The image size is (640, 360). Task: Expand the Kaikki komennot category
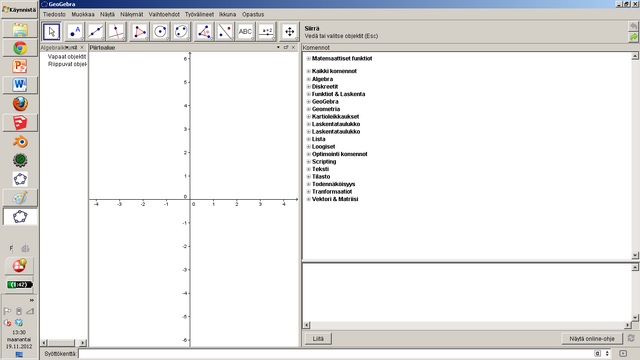tap(309, 71)
